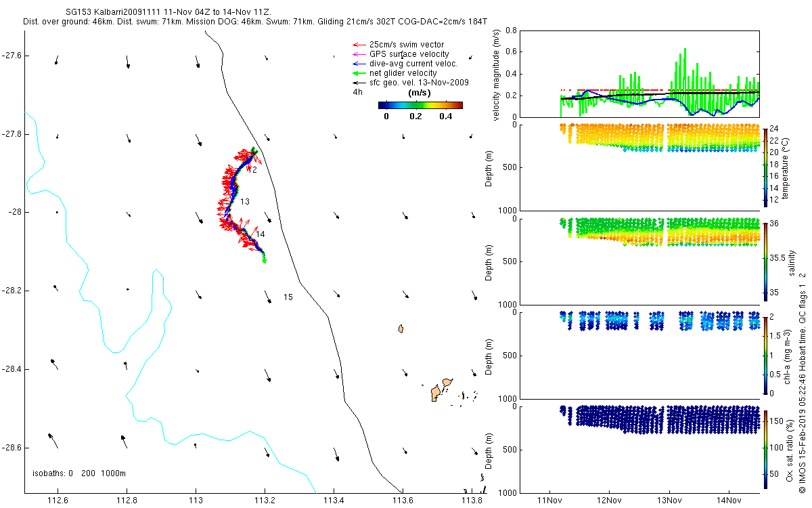This screenshot has height=508, width=812.
Task: Click the Ox. sat. ratio (%) colorbar
Action: [765, 449]
